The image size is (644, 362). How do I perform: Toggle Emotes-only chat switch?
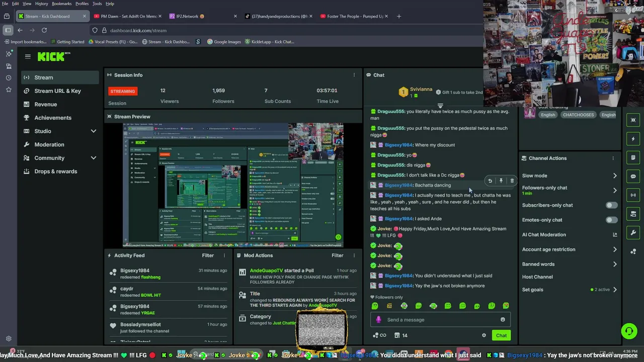(x=611, y=220)
